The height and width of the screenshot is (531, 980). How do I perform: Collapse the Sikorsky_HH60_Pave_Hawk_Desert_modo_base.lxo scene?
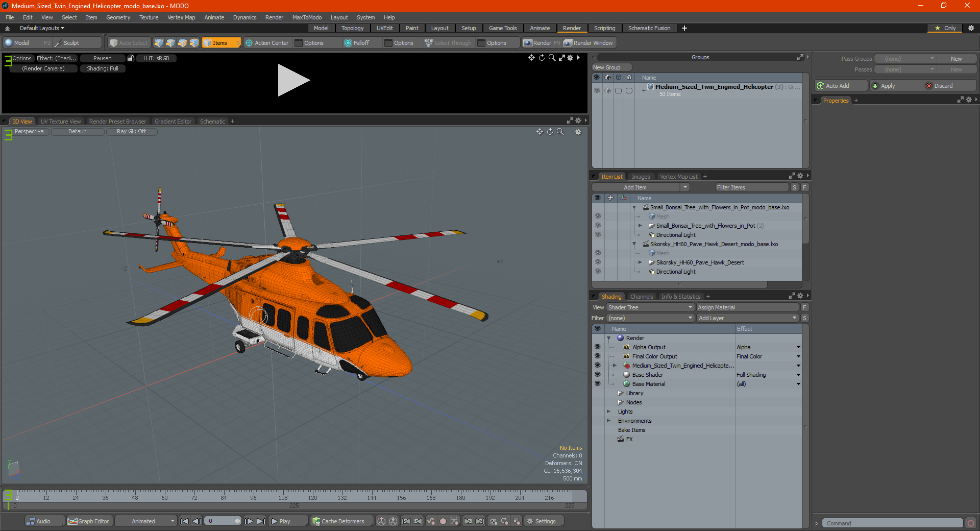point(634,244)
